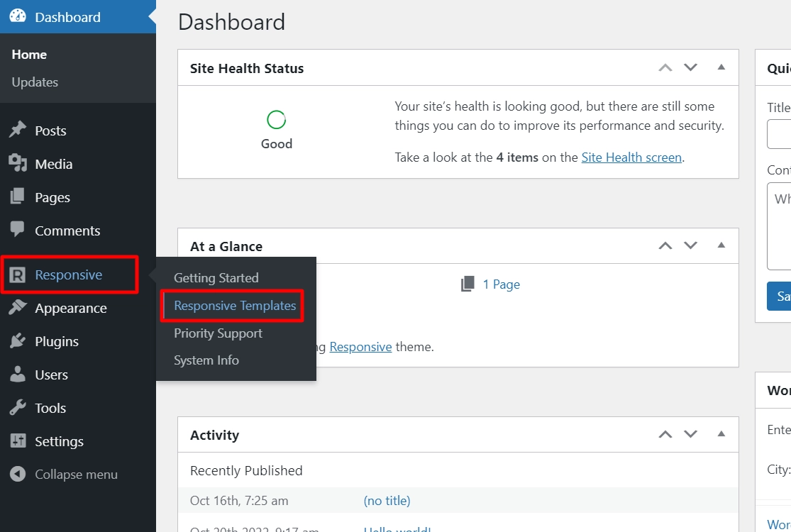Toggle the At a Glance panel closed
Screen dimensions: 791x532
pos(721,245)
